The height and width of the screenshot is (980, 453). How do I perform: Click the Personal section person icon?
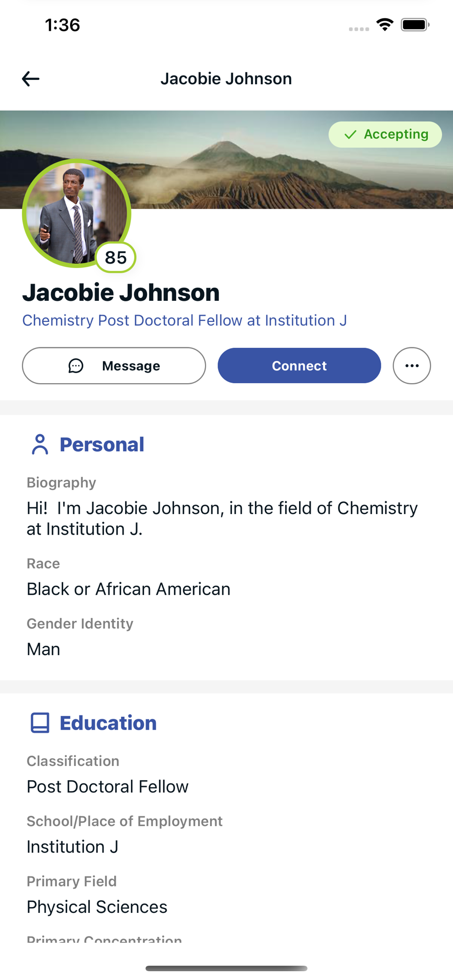(x=40, y=445)
